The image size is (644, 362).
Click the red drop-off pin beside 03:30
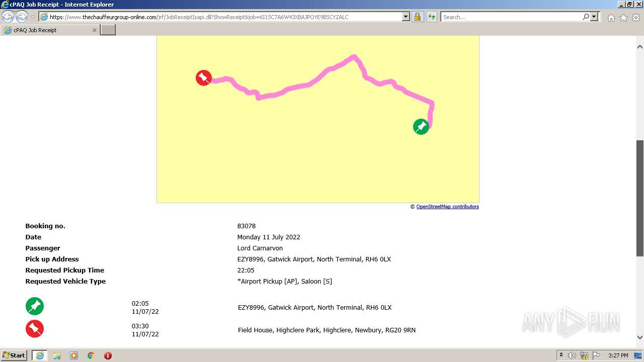coord(35,329)
